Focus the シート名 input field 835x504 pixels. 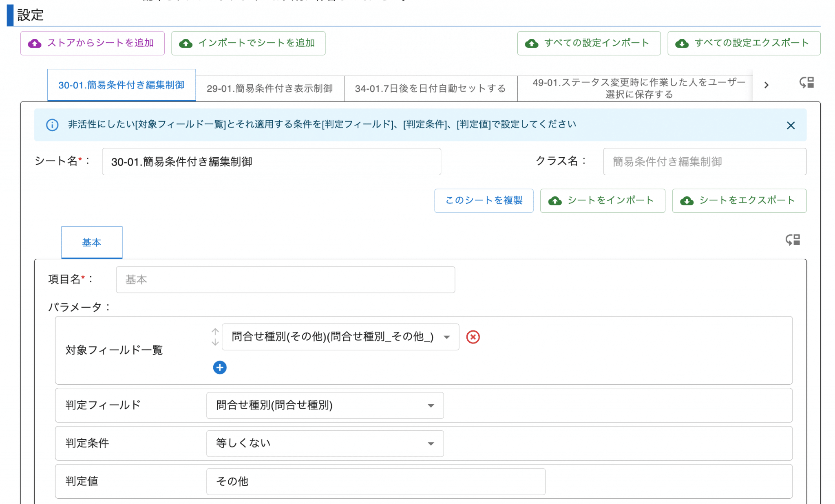pyautogui.click(x=272, y=162)
